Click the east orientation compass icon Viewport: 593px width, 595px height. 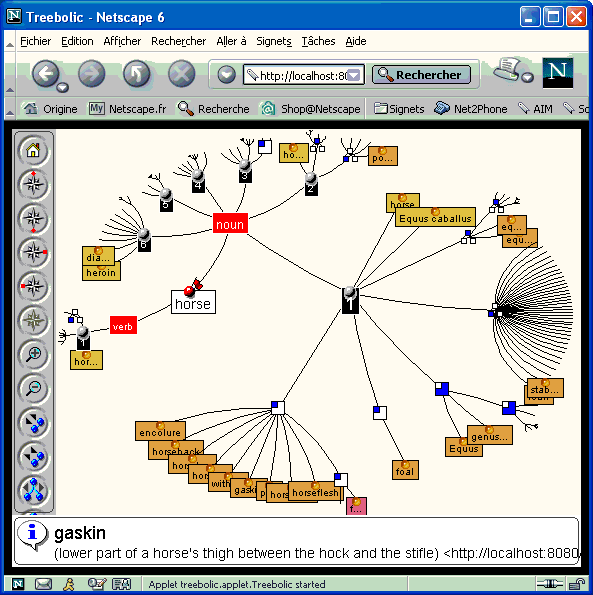click(x=33, y=252)
